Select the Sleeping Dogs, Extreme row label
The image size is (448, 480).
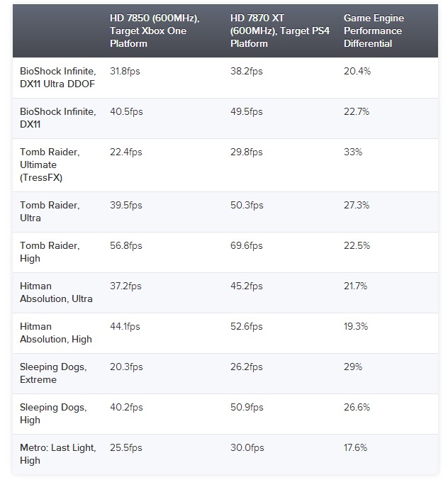click(53, 373)
